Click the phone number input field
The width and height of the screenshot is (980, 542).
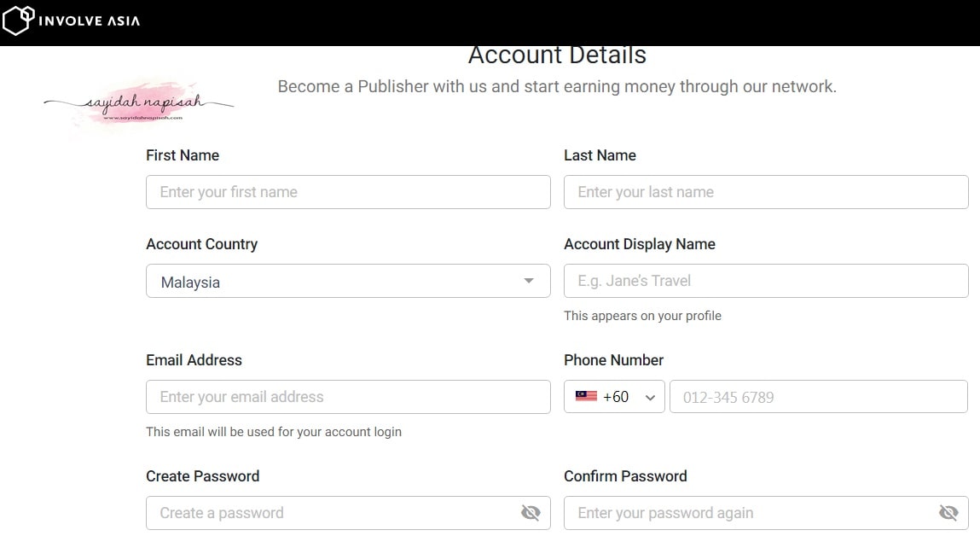pyautogui.click(x=818, y=396)
